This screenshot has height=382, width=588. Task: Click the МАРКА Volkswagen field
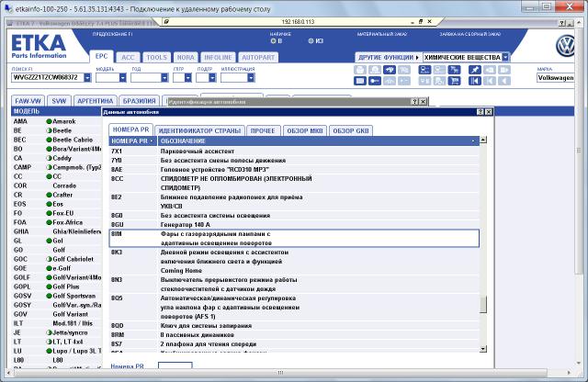[x=555, y=78]
